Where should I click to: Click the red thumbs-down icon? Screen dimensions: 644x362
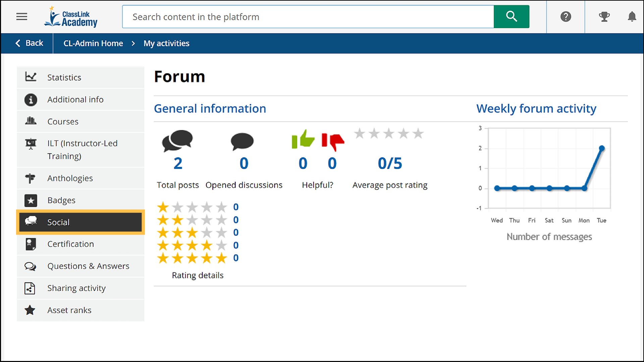click(333, 141)
